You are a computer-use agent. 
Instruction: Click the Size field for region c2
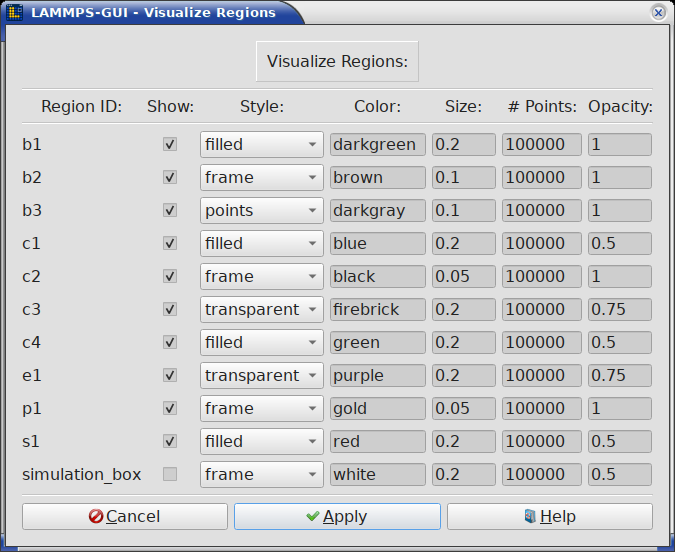coord(464,276)
